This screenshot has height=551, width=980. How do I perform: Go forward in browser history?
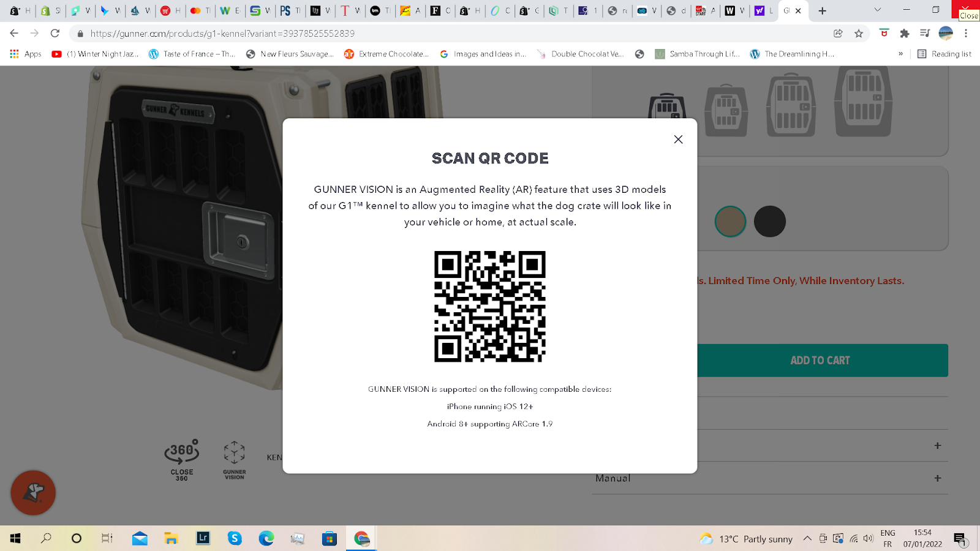(34, 33)
